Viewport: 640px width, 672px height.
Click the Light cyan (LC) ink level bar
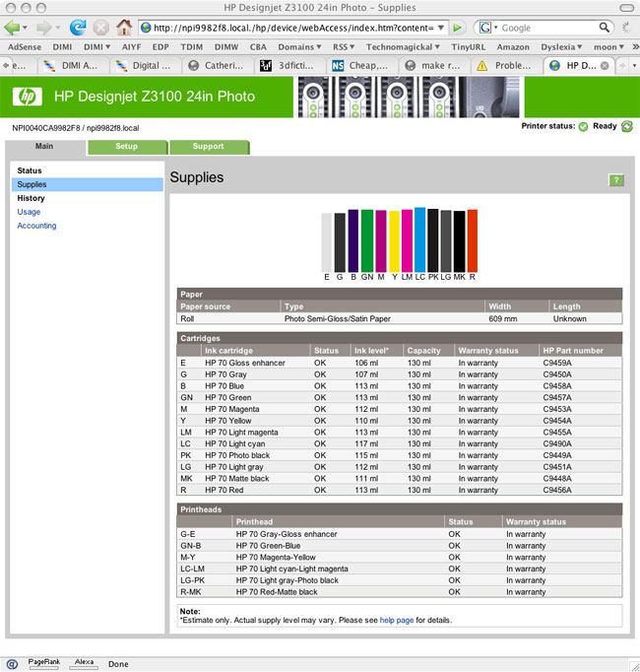(419, 240)
